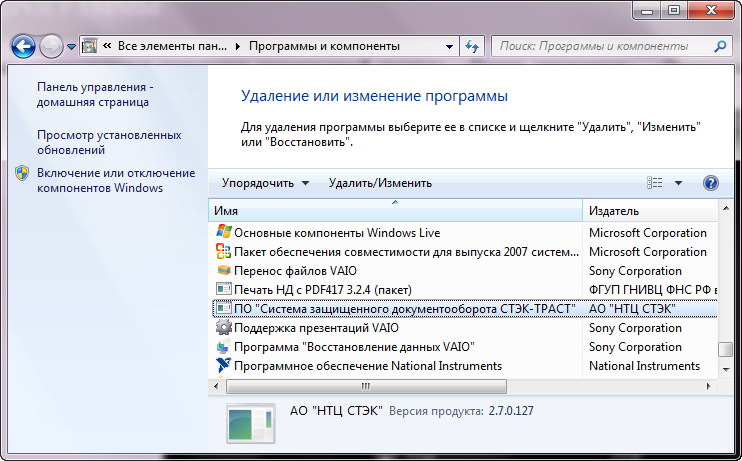Image resolution: width=742 pixels, height=461 pixels.
Task: Click the VAIO data recovery icon
Action: pyautogui.click(x=224, y=346)
